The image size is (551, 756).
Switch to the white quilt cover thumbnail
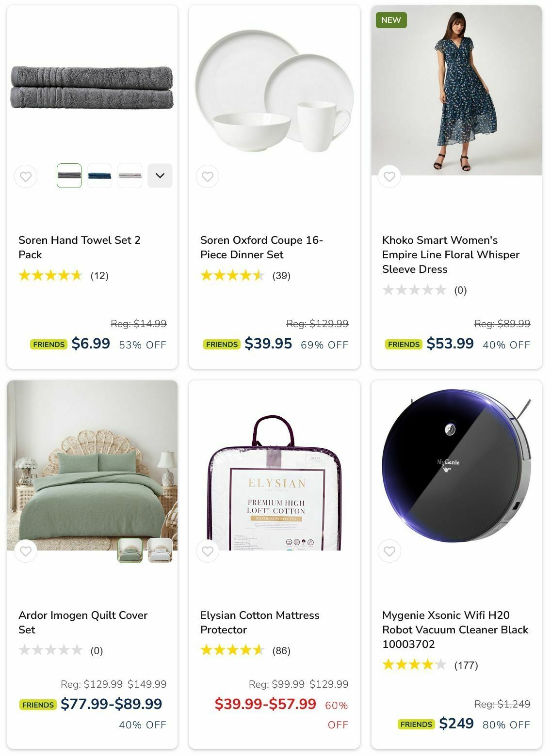[160, 550]
